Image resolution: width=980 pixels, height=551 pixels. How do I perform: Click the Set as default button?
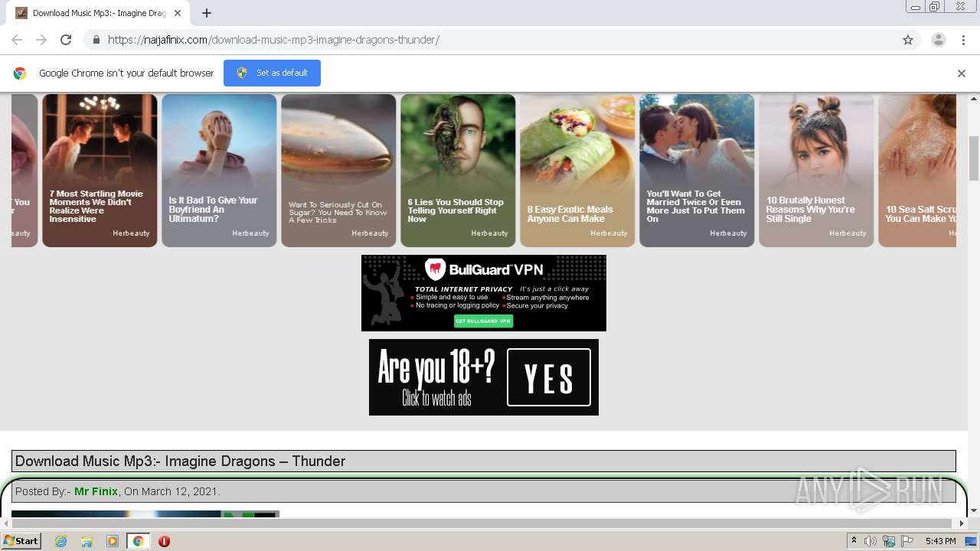pos(272,73)
